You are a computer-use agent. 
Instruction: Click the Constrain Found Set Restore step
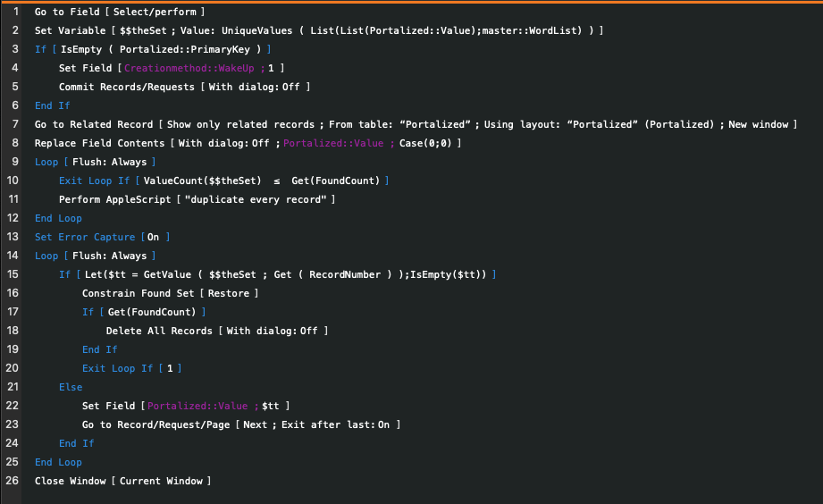pyautogui.click(x=170, y=293)
